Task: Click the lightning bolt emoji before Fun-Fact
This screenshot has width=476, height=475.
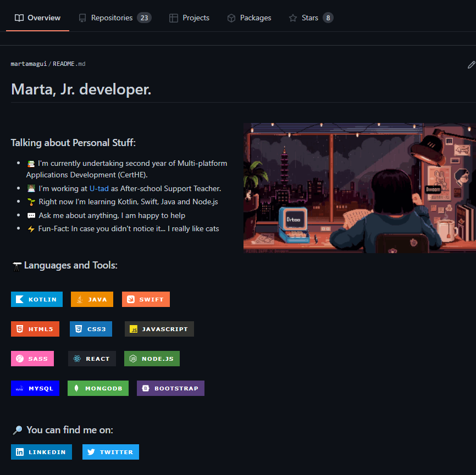Action: click(x=31, y=228)
